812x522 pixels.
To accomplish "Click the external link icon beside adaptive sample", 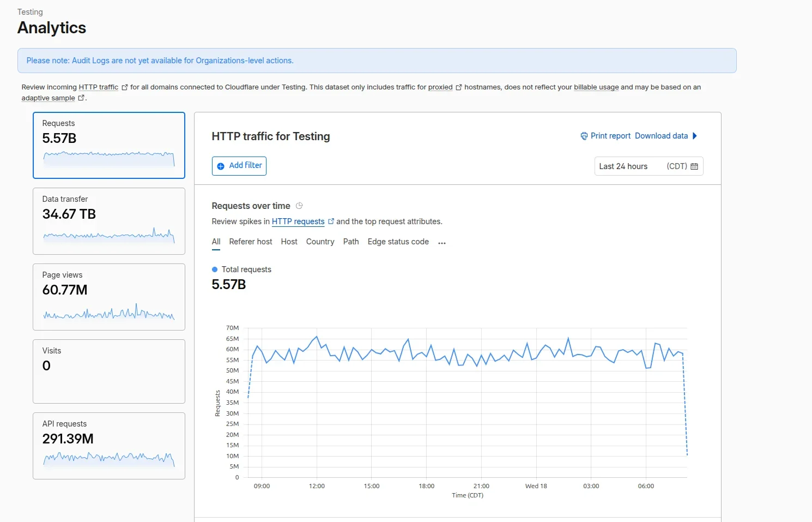I will point(82,98).
